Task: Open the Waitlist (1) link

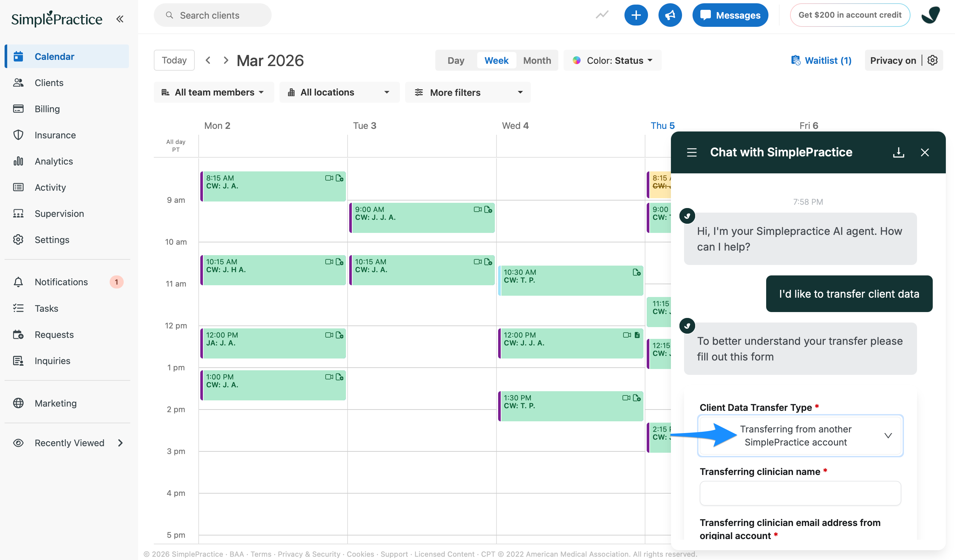Action: [821, 60]
